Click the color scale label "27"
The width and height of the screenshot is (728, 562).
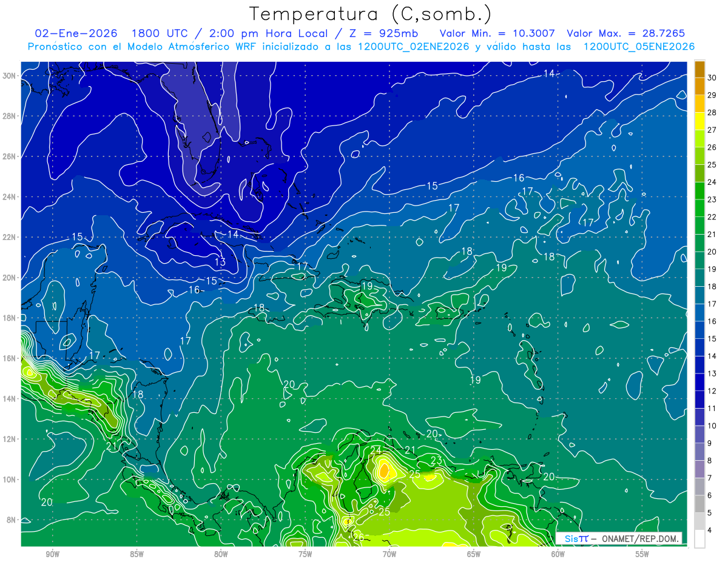(712, 130)
